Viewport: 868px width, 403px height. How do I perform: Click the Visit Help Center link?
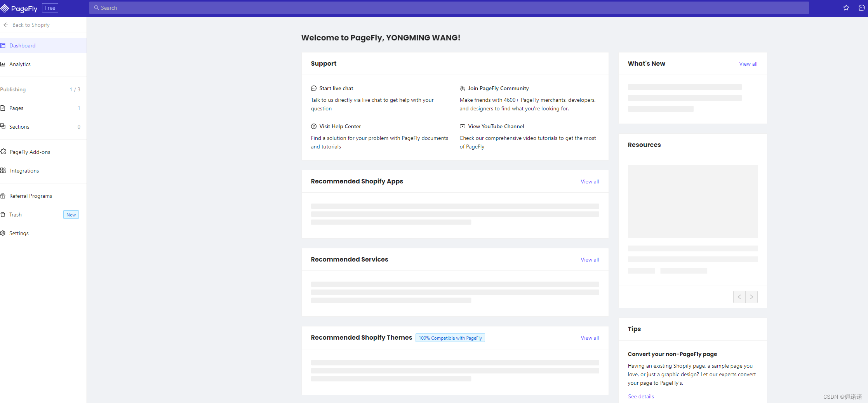pos(340,126)
